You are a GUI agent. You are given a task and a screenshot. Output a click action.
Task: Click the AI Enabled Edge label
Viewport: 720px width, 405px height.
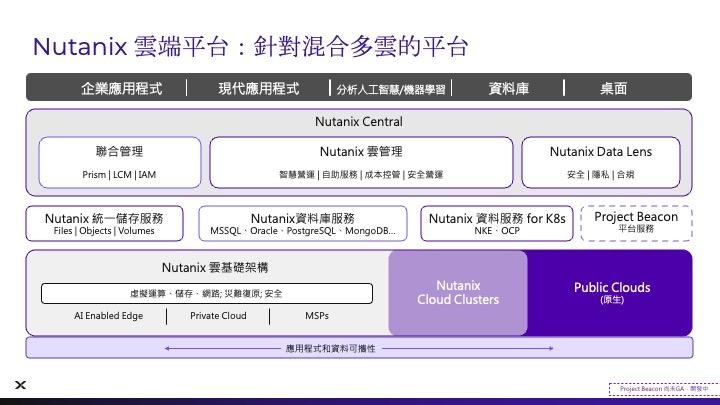click(x=106, y=316)
